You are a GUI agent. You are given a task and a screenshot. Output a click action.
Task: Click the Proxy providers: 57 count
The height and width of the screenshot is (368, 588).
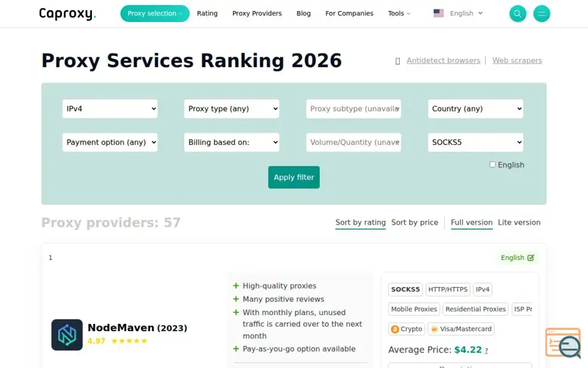click(x=111, y=223)
